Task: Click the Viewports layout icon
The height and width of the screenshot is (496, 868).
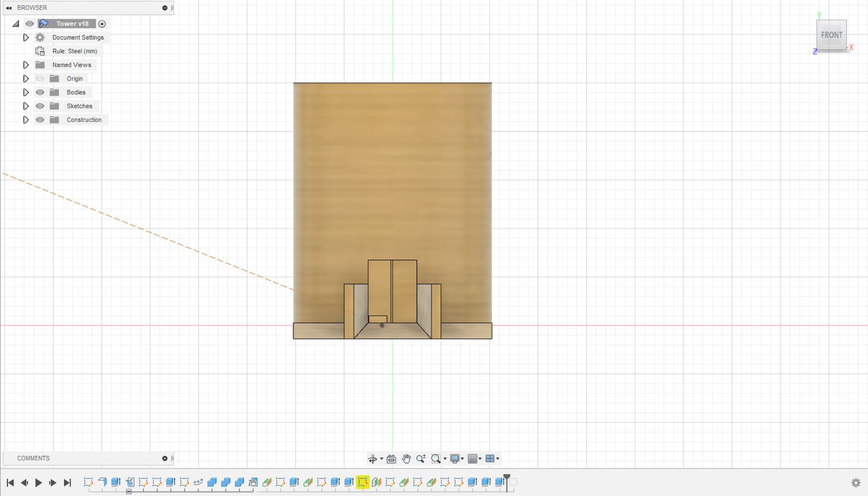Action: (490, 458)
